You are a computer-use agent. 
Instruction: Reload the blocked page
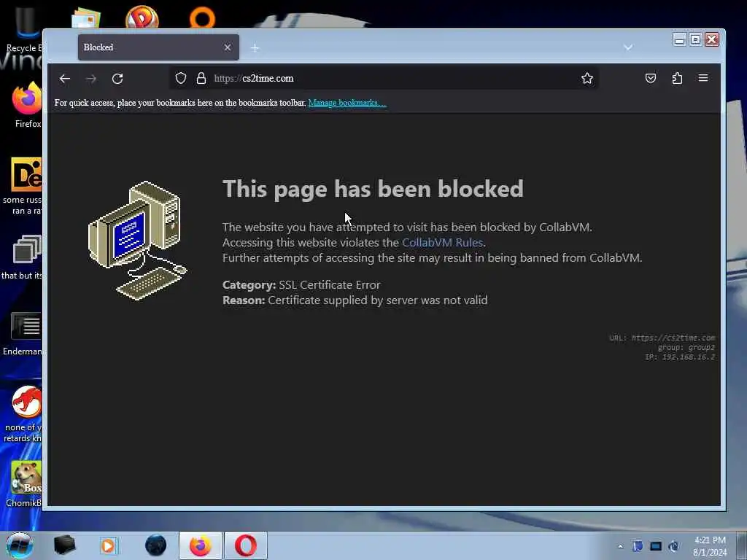pyautogui.click(x=117, y=79)
